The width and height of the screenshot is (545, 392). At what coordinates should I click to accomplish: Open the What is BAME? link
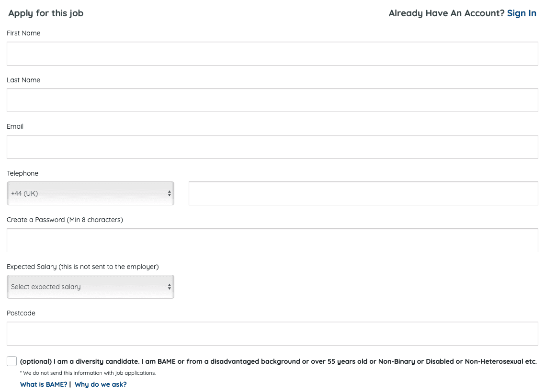click(x=44, y=384)
